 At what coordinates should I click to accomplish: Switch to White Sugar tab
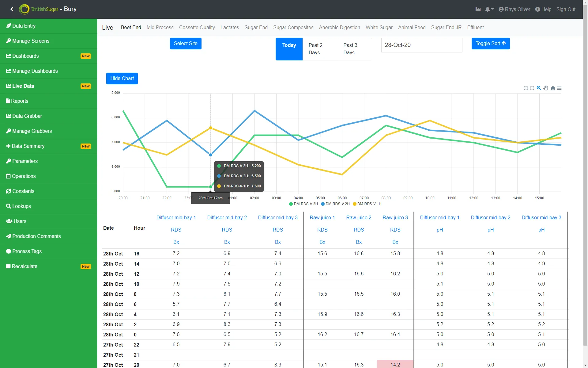pyautogui.click(x=379, y=28)
